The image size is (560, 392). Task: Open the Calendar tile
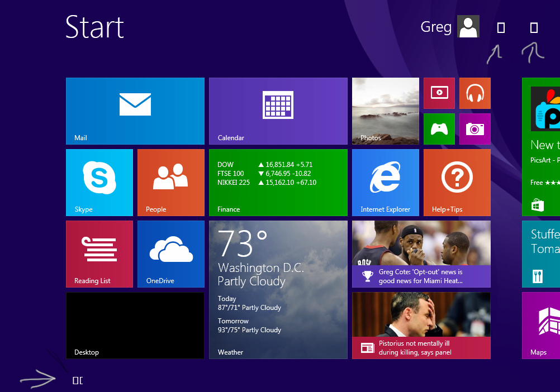click(278, 111)
